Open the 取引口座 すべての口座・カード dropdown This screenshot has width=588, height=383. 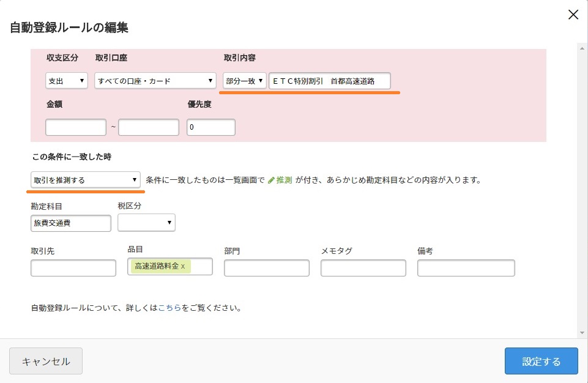(x=155, y=81)
